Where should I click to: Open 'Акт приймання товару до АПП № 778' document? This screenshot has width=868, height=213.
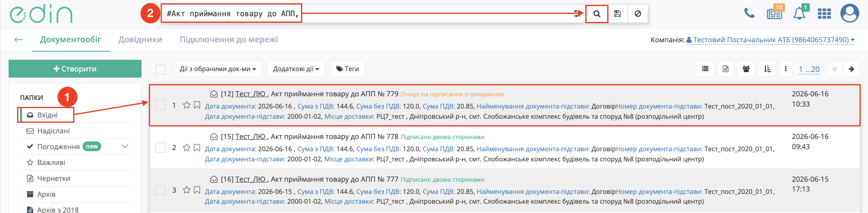334,137
